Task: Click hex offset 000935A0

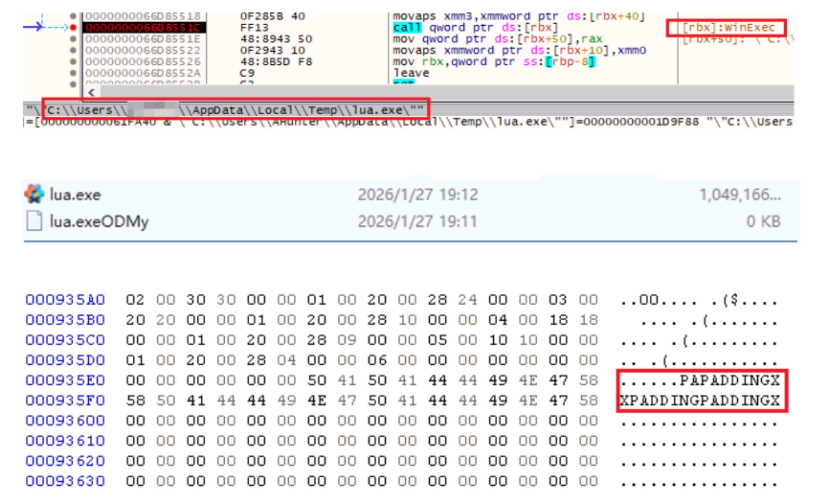Action: (x=65, y=300)
